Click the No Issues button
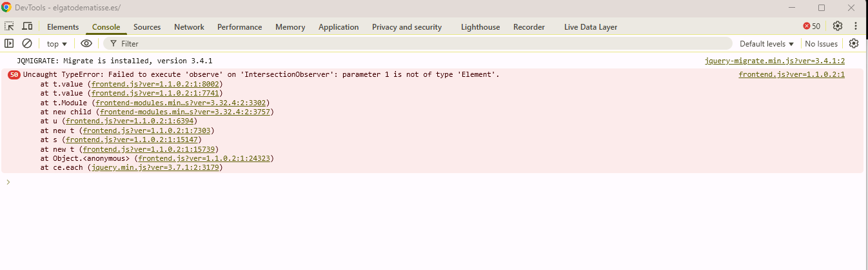The height and width of the screenshot is (270, 868). (x=821, y=44)
